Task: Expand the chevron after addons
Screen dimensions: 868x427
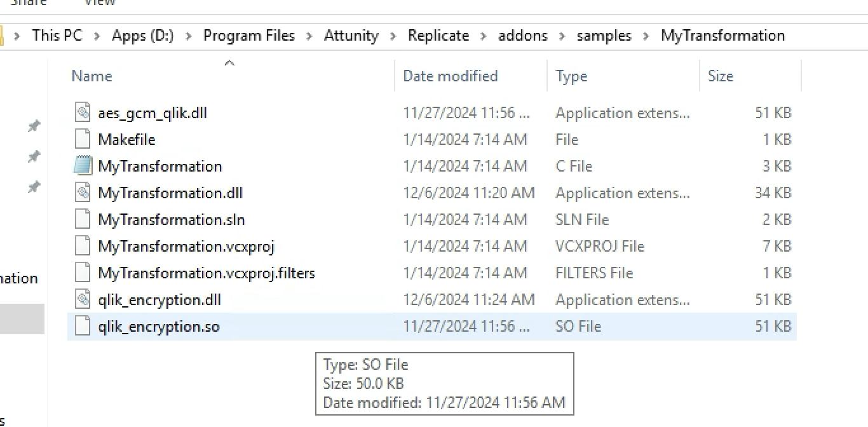Action: click(x=562, y=36)
